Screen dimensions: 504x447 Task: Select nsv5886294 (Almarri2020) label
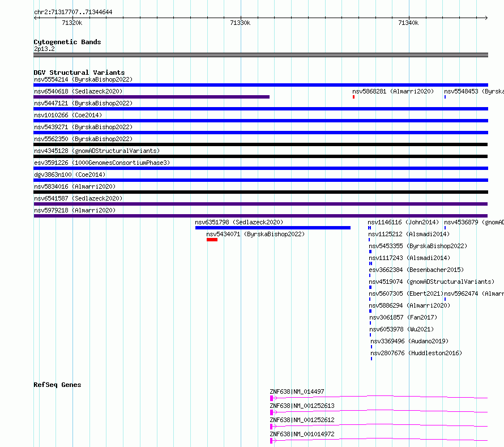pyautogui.click(x=409, y=305)
